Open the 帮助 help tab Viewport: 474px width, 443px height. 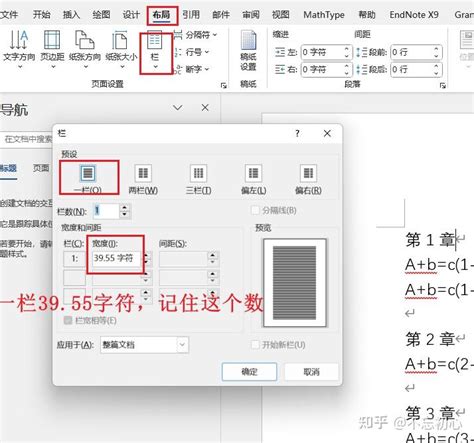(x=367, y=14)
